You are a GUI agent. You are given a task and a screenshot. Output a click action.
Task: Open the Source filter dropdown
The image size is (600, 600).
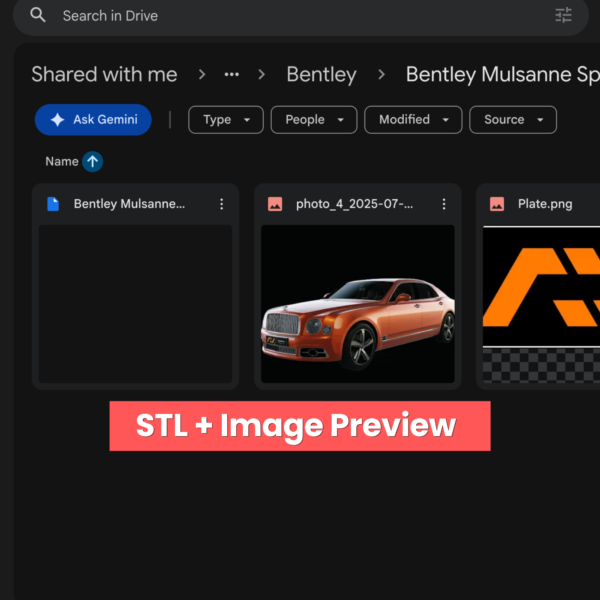[513, 120]
